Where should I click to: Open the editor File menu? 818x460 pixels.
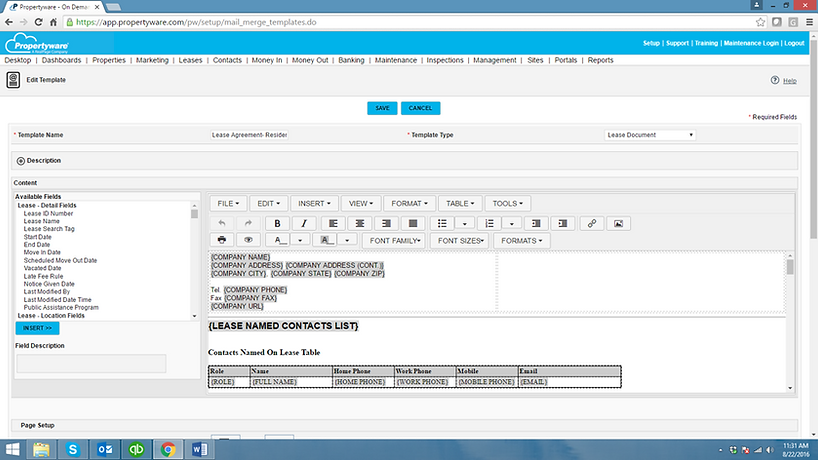228,203
